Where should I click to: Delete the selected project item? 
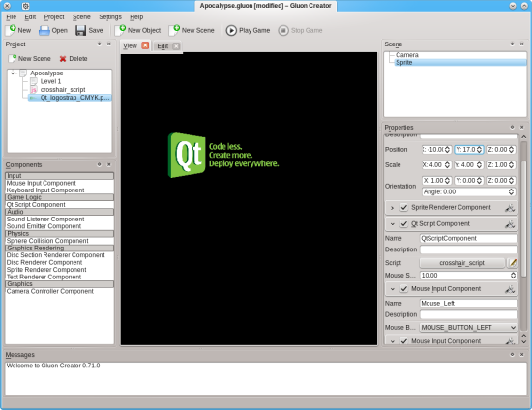tap(74, 59)
